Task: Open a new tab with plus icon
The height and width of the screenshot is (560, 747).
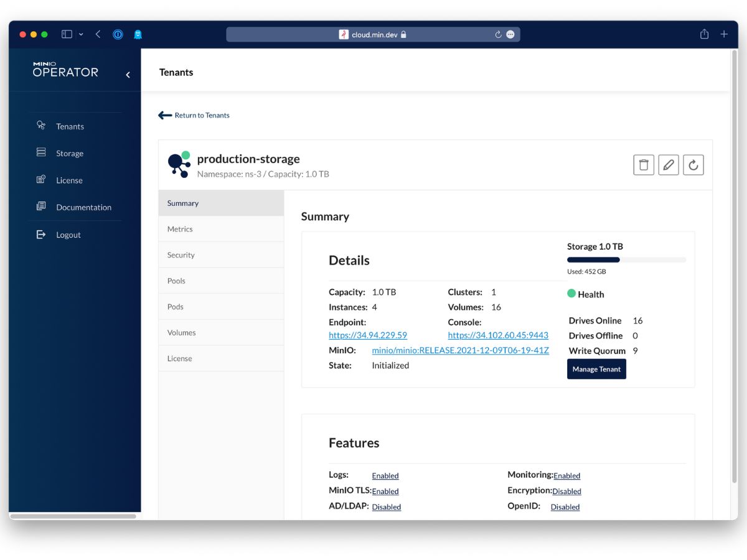Action: pyautogui.click(x=724, y=34)
